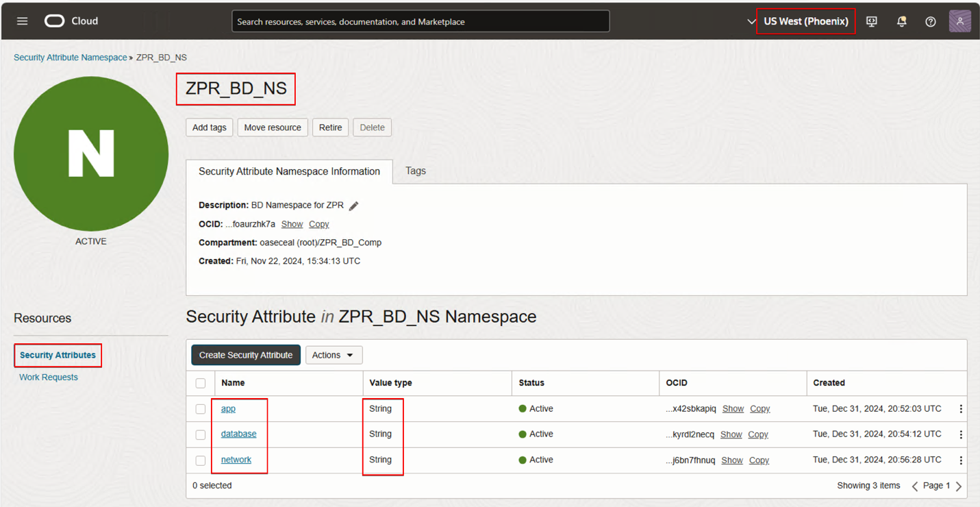The height and width of the screenshot is (507, 980).
Task: Click the Create Security Attribute button
Action: pyautogui.click(x=245, y=355)
